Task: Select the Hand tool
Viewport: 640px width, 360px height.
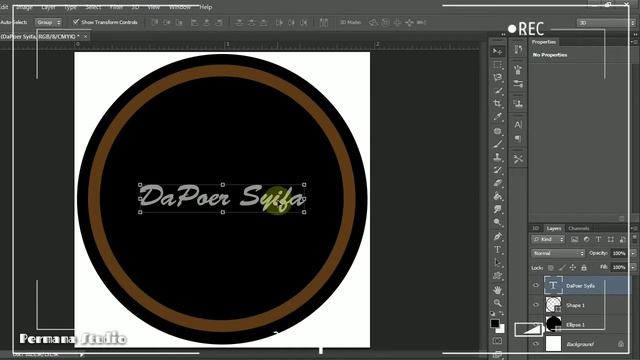Action: tap(497, 290)
